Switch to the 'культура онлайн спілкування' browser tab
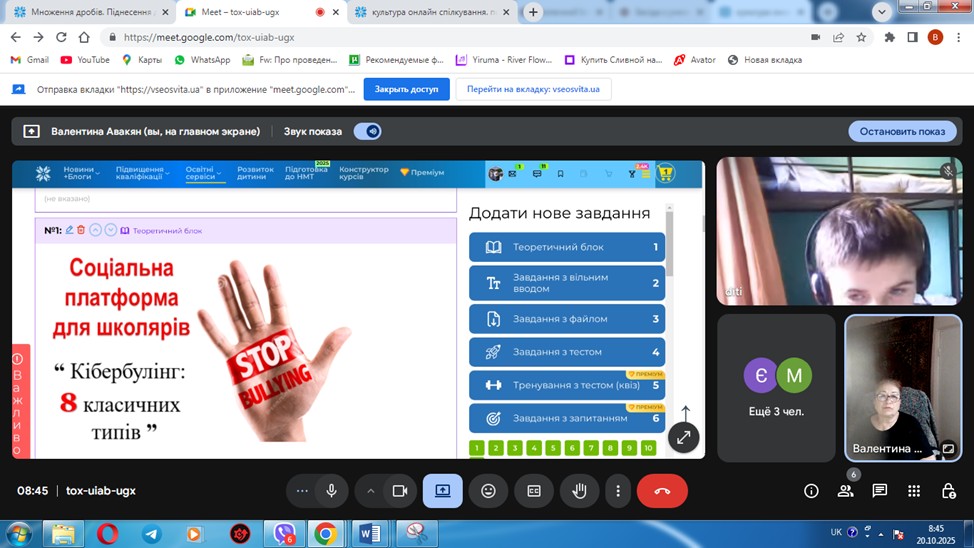 click(432, 12)
